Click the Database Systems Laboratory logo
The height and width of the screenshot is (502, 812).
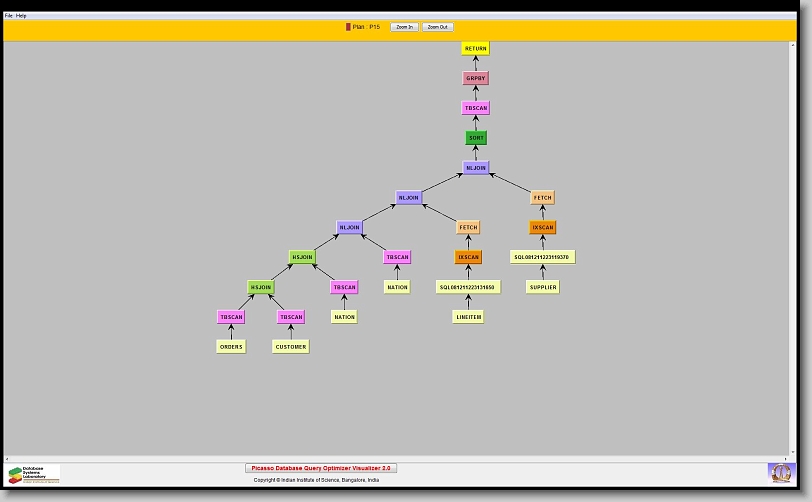tap(33, 474)
